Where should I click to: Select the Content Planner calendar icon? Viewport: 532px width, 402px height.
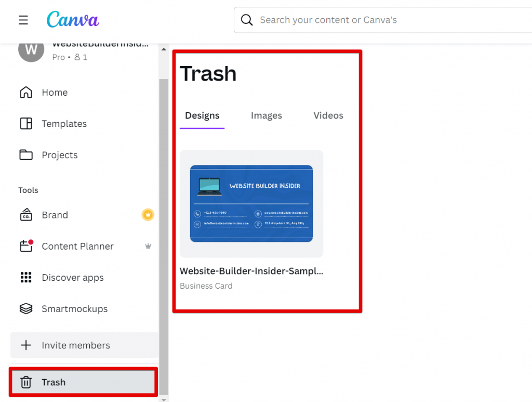(26, 246)
